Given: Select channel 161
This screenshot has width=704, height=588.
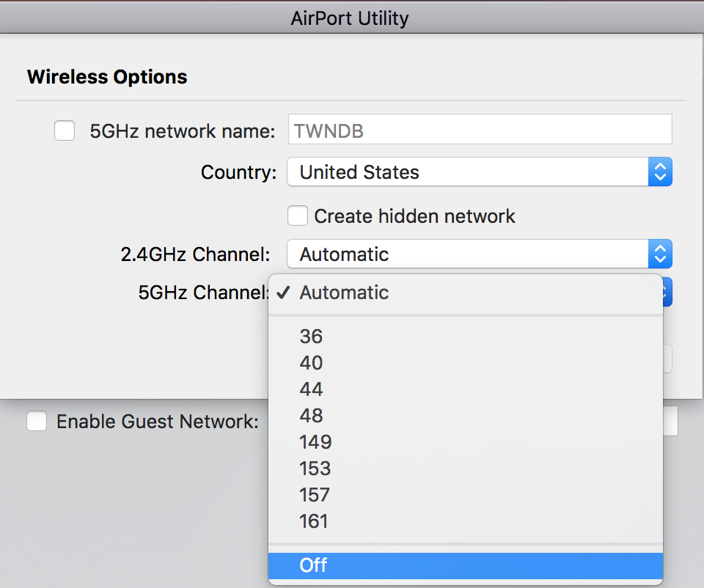Looking at the screenshot, I should 466,521.
